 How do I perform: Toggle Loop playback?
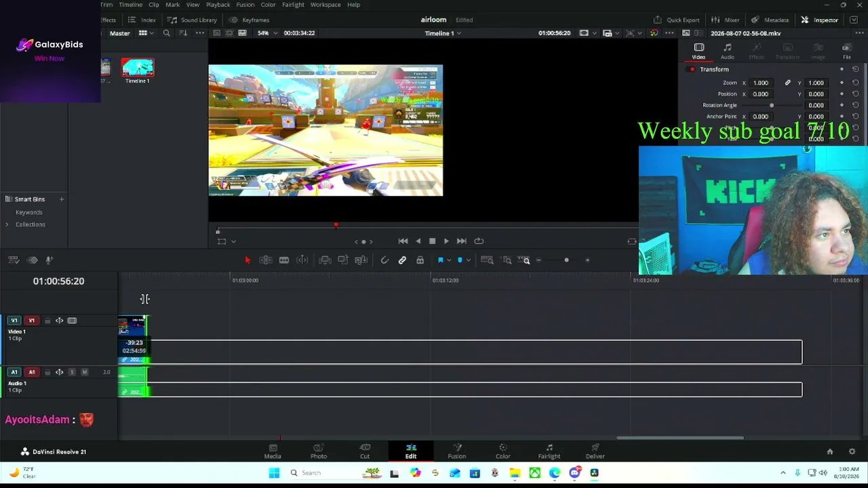pyautogui.click(x=479, y=241)
